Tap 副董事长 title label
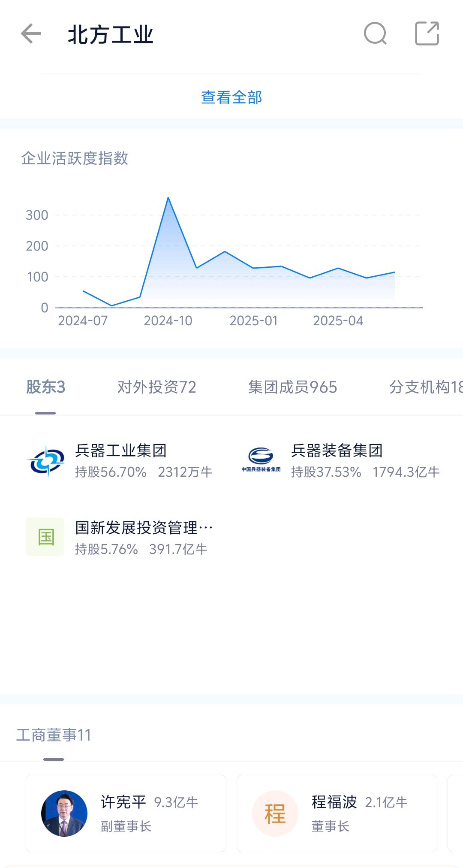This screenshot has width=463, height=868. coord(126,826)
